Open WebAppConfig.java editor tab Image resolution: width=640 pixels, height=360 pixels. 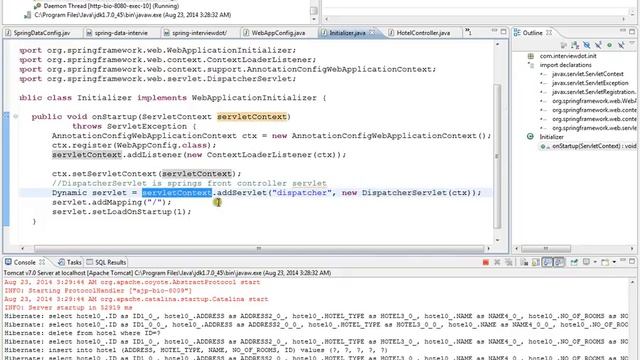[x=278, y=33]
